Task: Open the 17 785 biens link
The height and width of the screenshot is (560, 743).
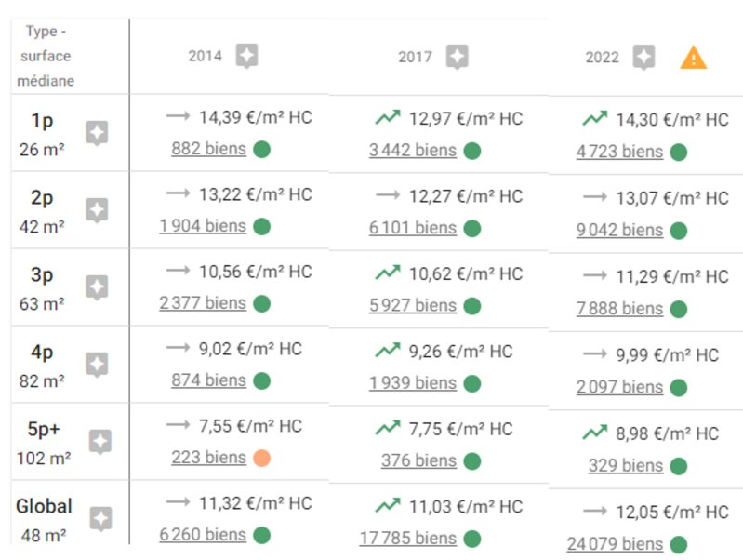Action: tap(408, 539)
